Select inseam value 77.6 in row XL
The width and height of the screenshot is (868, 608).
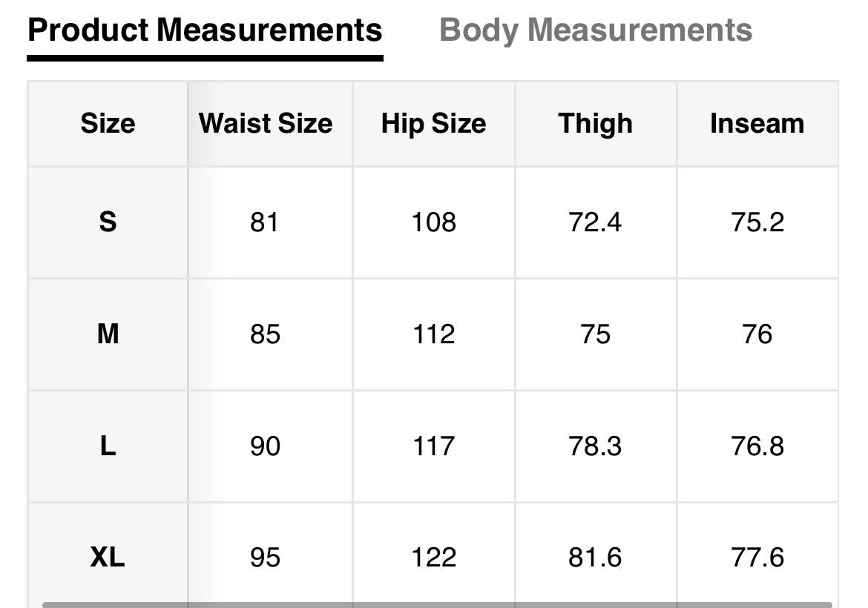click(757, 557)
